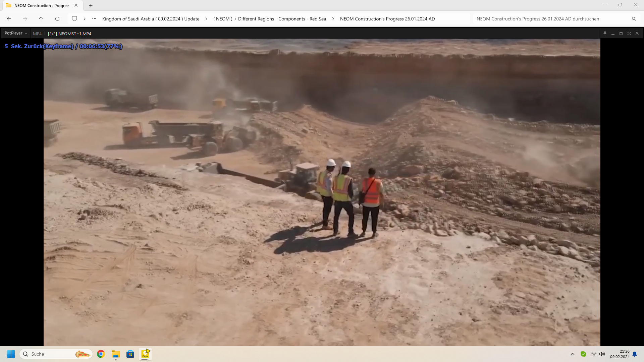Click the forward navigation arrow
The image size is (644, 362).
25,19
